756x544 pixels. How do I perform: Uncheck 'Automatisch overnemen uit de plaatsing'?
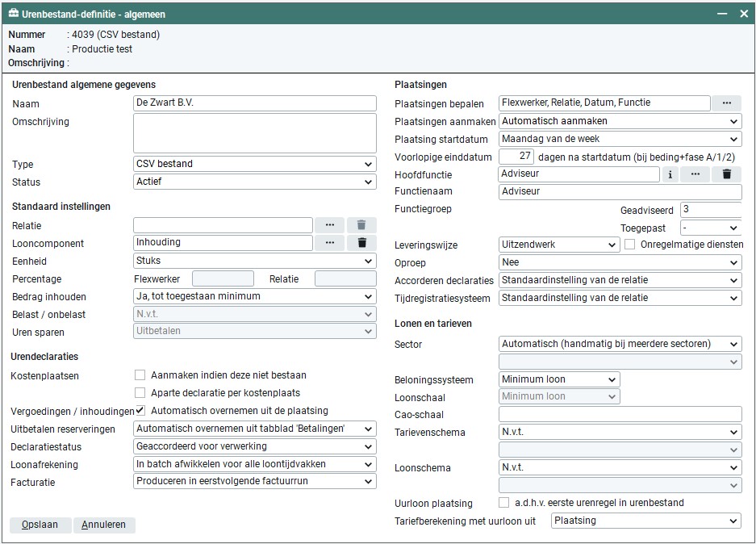[x=140, y=410]
